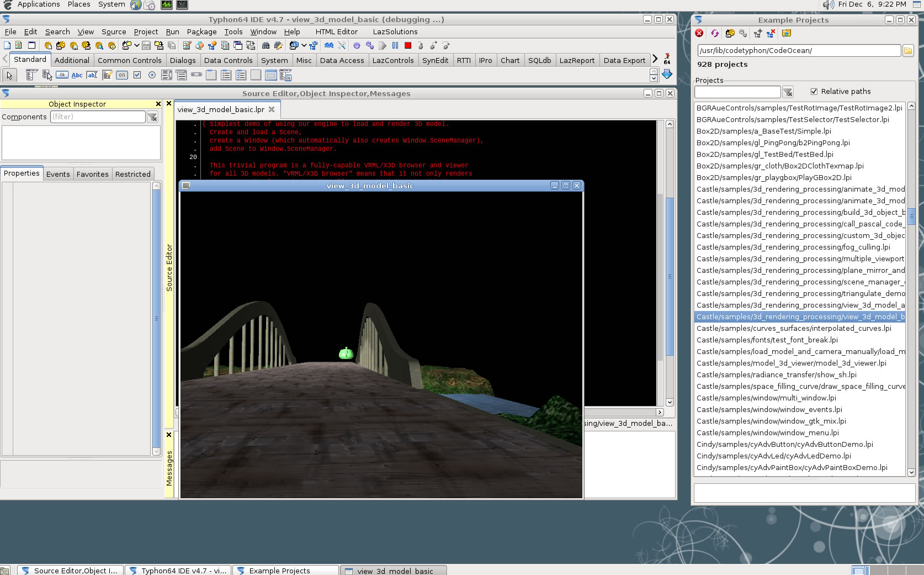
Task: Click the Object Inspector close X
Action: click(x=158, y=104)
